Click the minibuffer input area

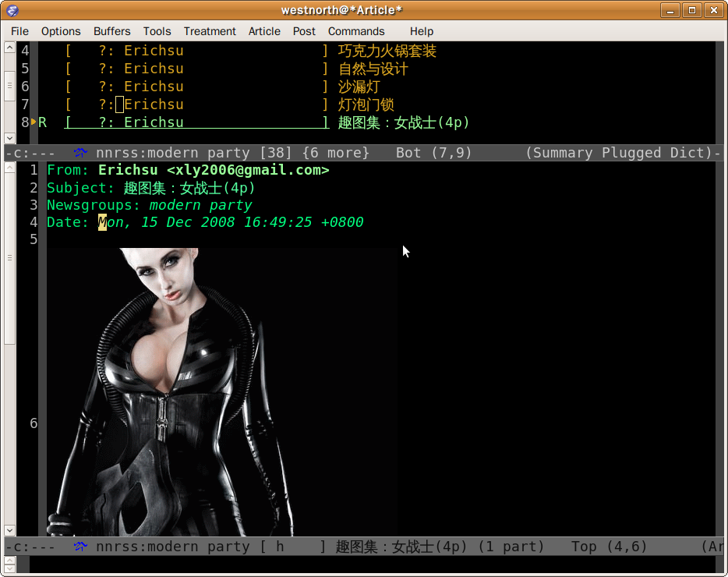(373, 565)
